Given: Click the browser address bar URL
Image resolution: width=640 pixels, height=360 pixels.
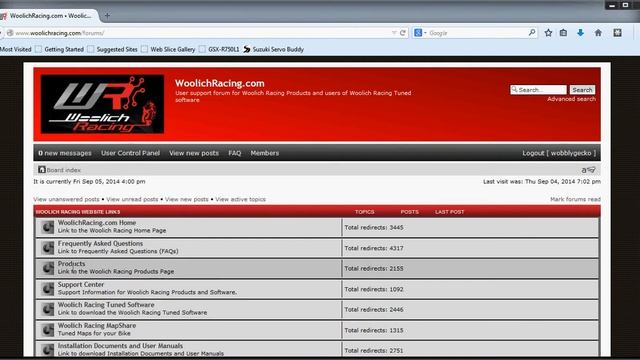Looking at the screenshot, I should coord(60,33).
